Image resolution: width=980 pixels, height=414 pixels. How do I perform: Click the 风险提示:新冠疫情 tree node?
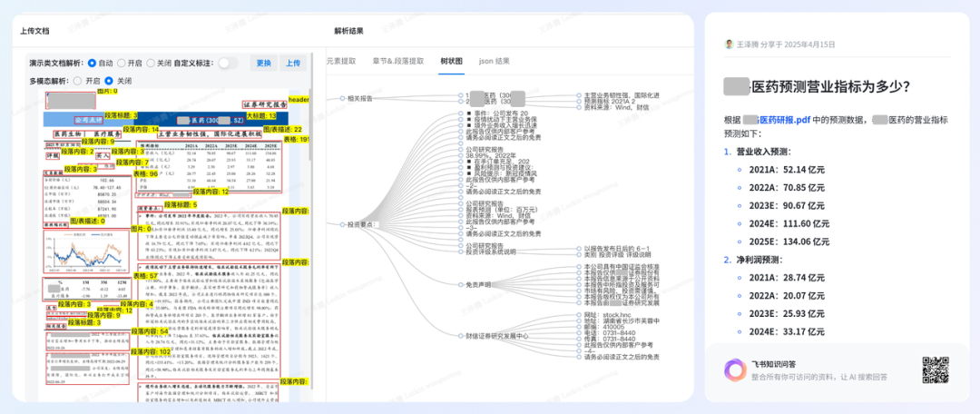501,173
